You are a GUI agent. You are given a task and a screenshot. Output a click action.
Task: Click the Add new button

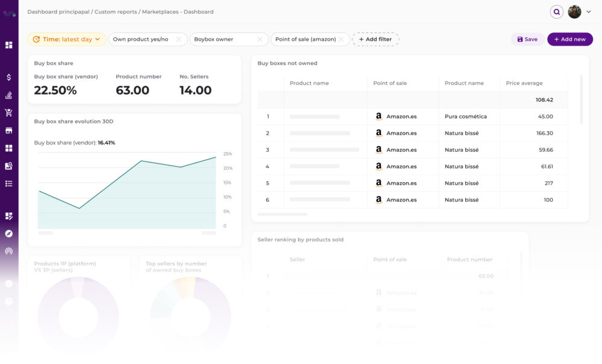click(x=569, y=40)
